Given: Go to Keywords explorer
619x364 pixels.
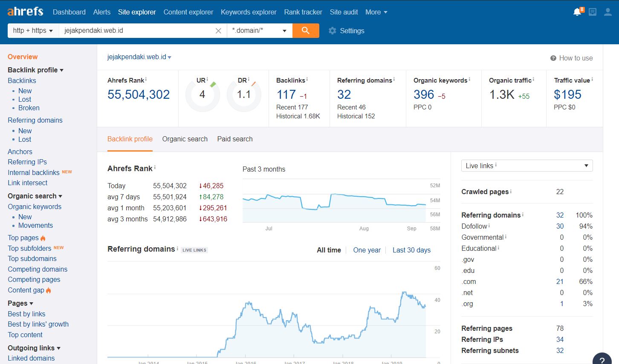Looking at the screenshot, I should point(249,12).
